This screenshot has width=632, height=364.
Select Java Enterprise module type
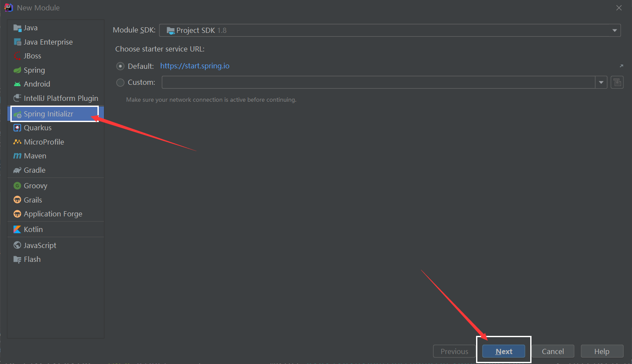pos(56,42)
